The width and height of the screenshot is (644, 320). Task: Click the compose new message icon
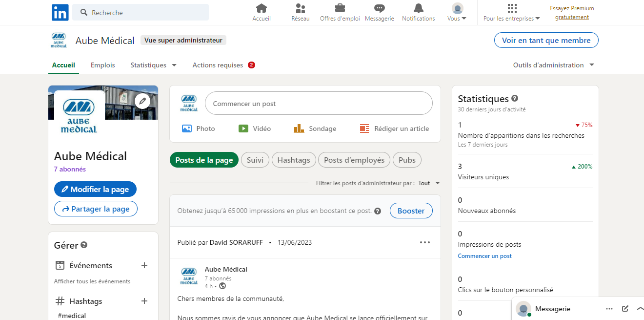pos(625,309)
